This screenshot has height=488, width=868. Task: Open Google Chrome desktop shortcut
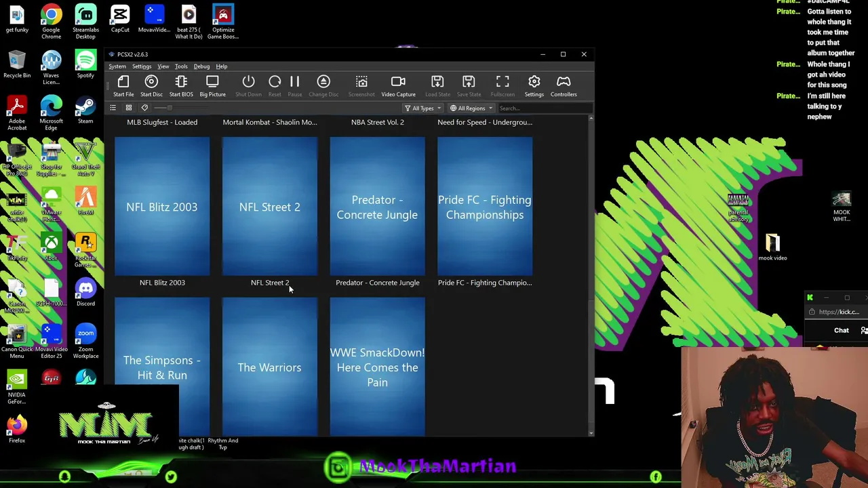click(51, 22)
